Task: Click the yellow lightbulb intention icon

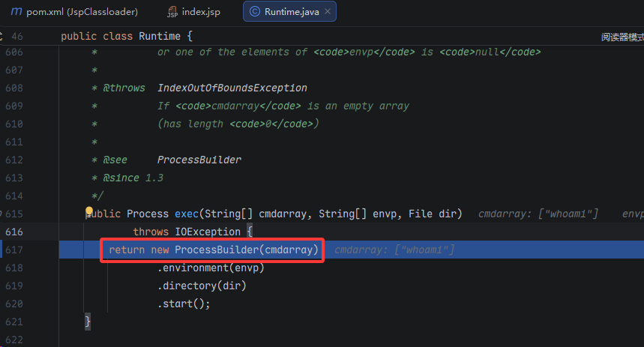Action: pyautogui.click(x=89, y=212)
